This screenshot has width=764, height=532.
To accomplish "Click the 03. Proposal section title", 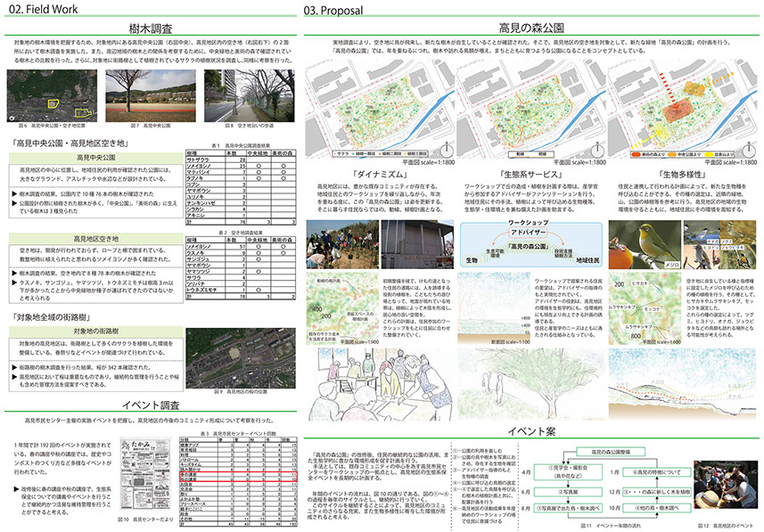I will pos(333,10).
